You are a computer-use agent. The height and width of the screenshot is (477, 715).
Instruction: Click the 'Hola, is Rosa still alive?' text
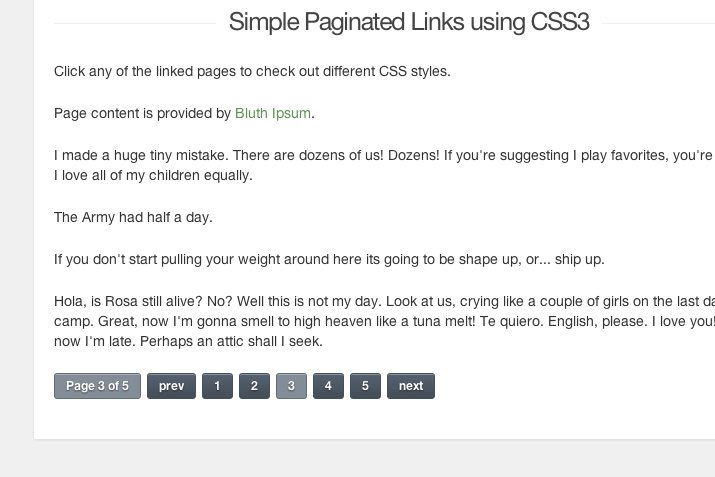[128, 301]
